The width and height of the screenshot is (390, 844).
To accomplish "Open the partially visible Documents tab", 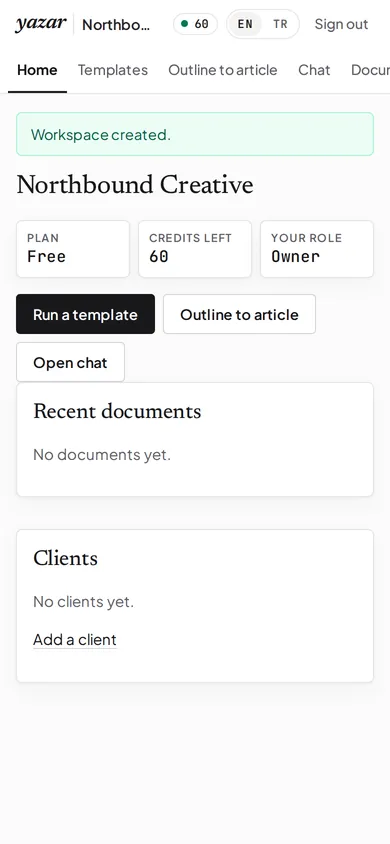I will pos(370,70).
